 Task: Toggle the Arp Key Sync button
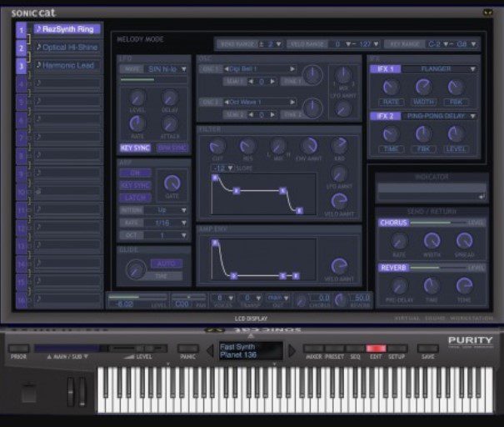tap(135, 185)
